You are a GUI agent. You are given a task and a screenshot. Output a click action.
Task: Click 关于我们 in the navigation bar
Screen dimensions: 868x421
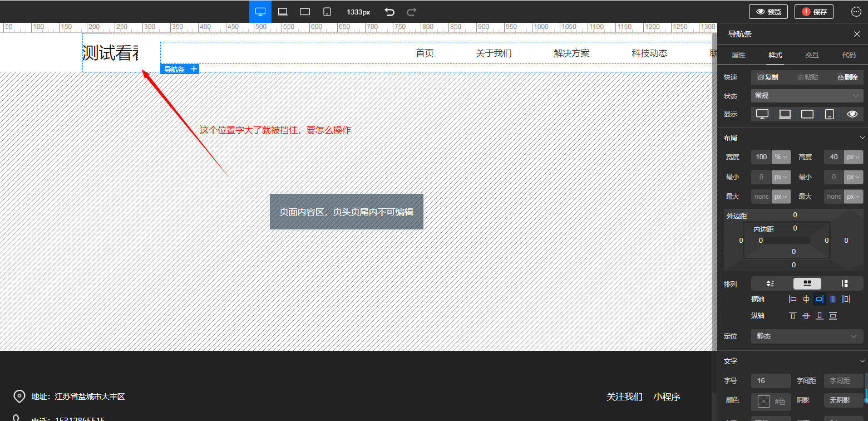point(494,53)
